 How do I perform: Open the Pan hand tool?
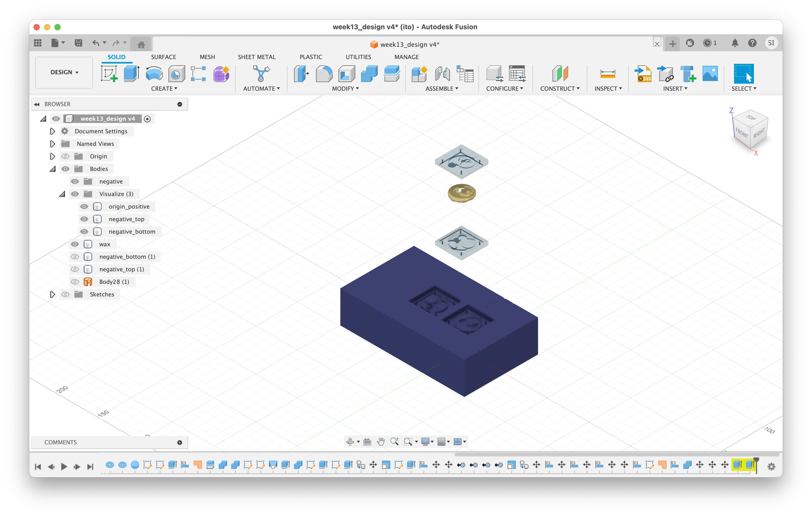[x=381, y=441]
